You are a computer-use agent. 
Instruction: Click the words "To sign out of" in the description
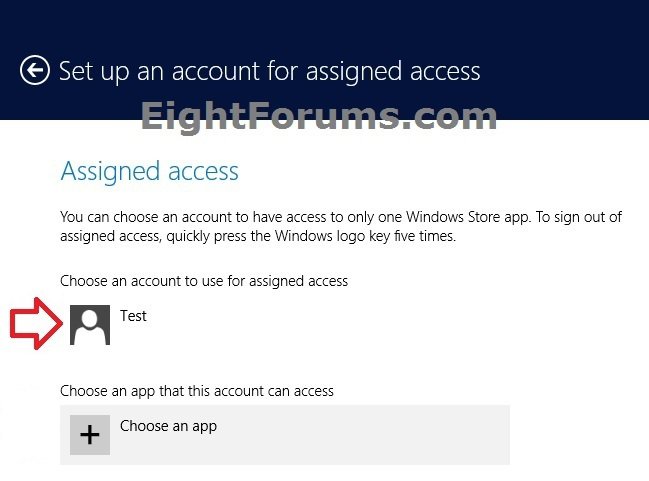pyautogui.click(x=575, y=217)
